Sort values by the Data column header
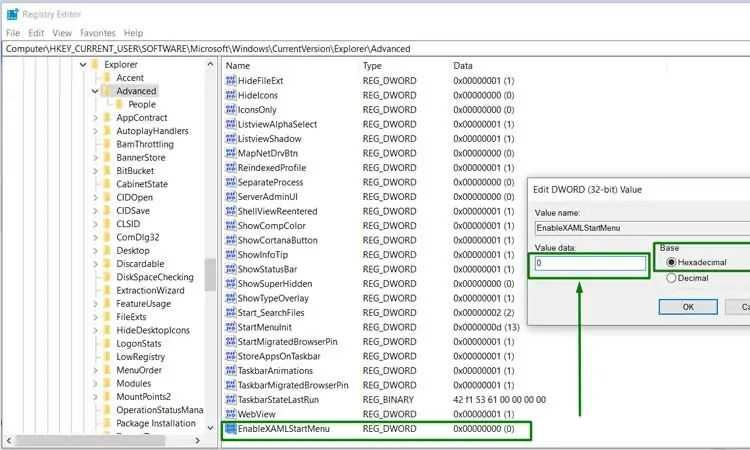The height and width of the screenshot is (450, 750). [463, 66]
